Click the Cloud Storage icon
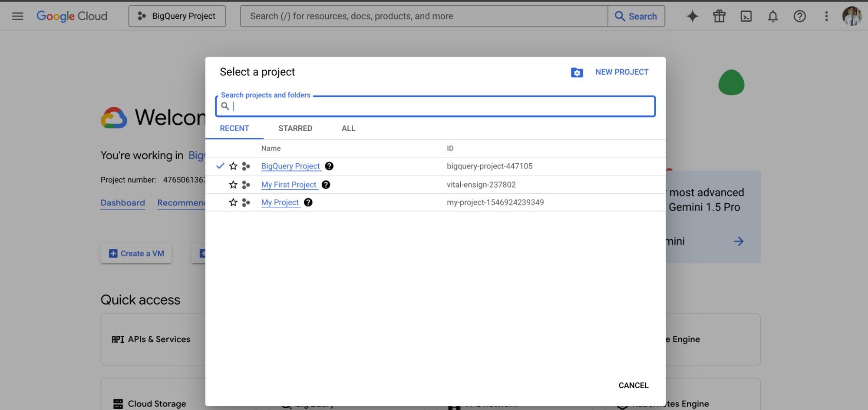868x410 pixels. pyautogui.click(x=118, y=404)
